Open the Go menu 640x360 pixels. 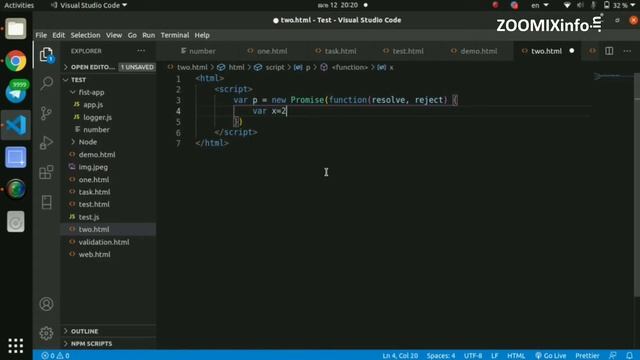tap(132, 35)
